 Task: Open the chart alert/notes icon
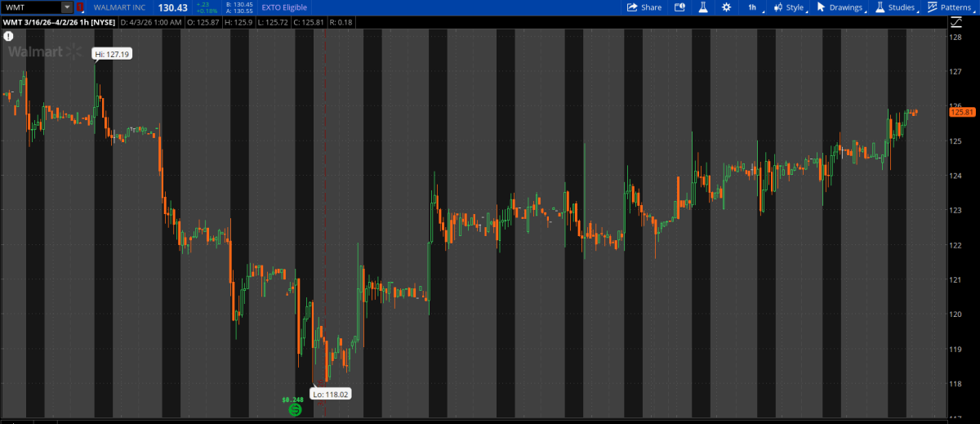click(679, 7)
